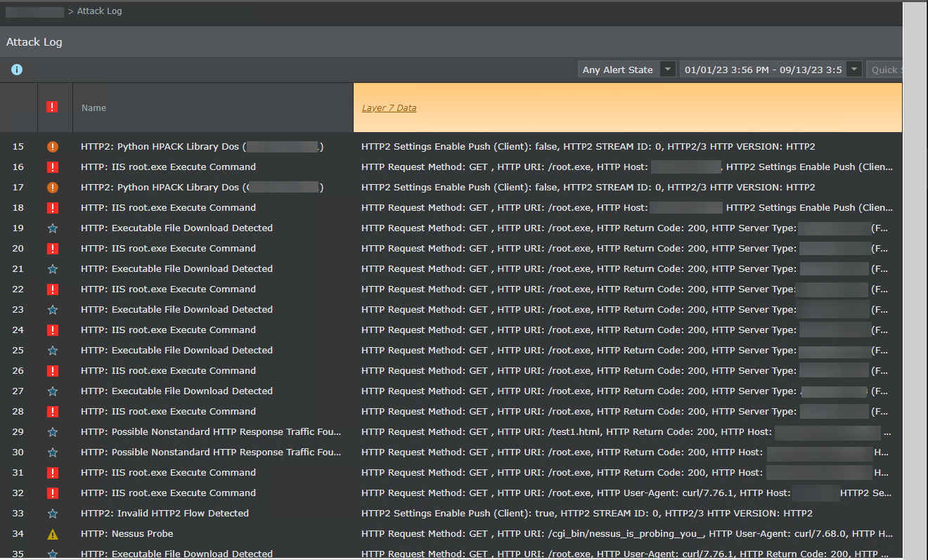Viewport: 928px width, 560px height.
Task: Sort by the Layer 7 Data column
Action: point(389,108)
